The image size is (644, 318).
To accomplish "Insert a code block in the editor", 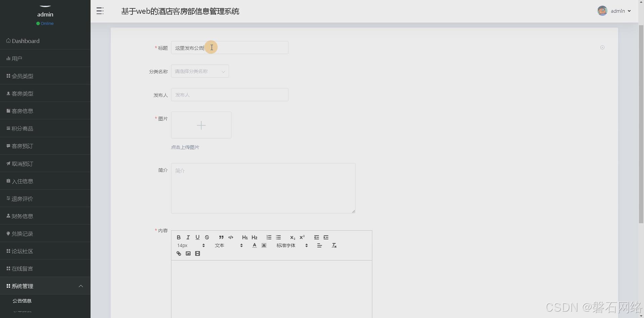I will [x=231, y=237].
